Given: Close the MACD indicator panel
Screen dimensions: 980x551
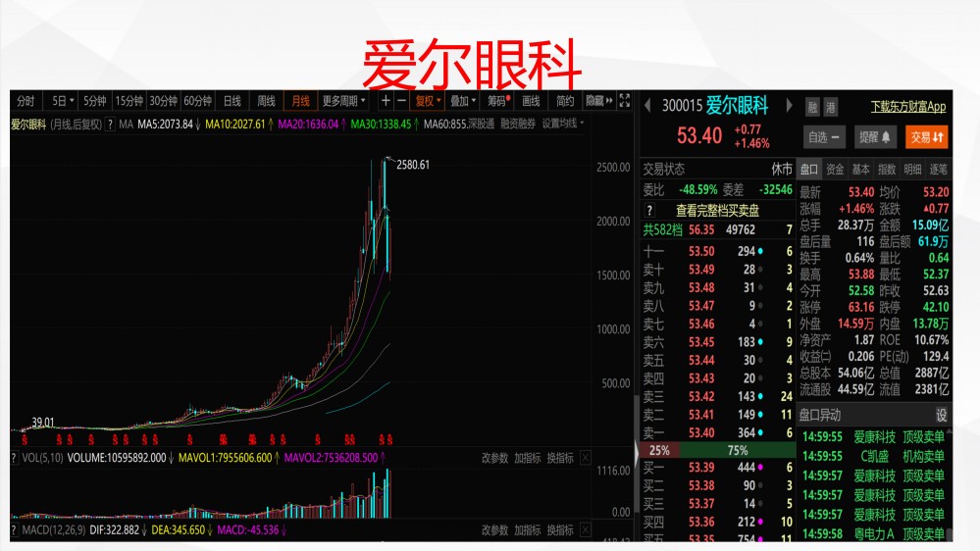Looking at the screenshot, I should (585, 530).
